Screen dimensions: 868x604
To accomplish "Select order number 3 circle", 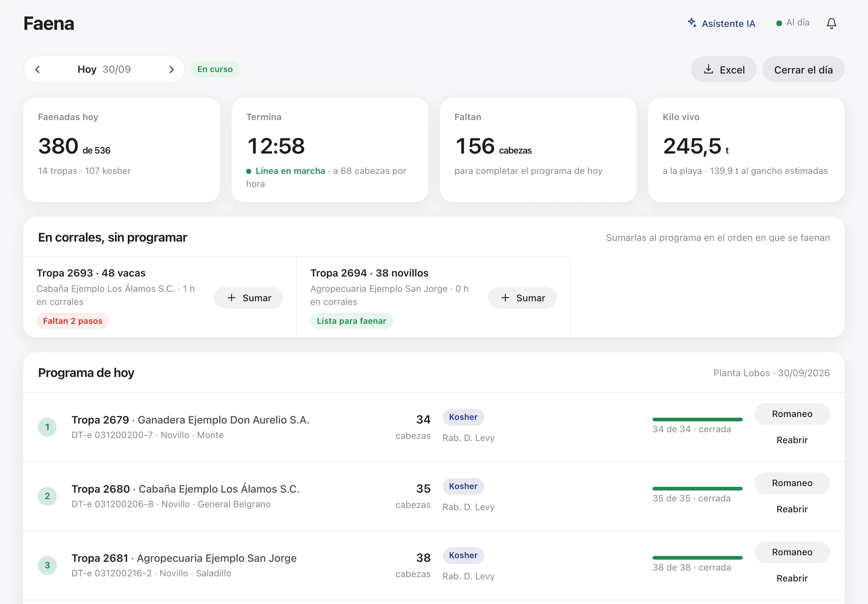I will (47, 565).
